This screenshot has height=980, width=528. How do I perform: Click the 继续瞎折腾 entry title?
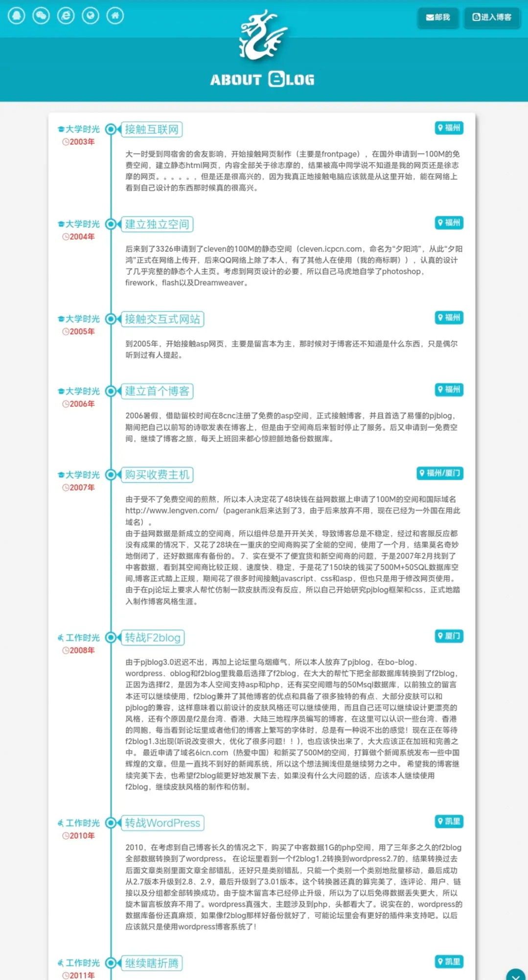point(152,963)
